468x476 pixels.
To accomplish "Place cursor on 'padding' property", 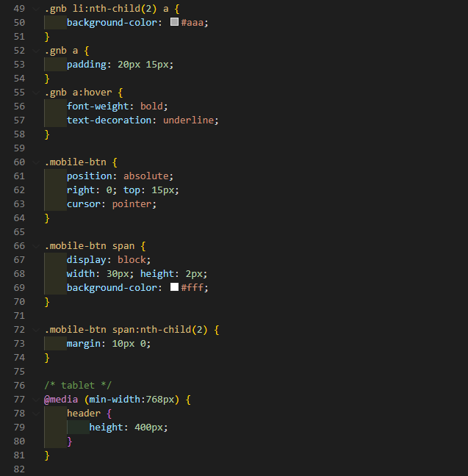I will 87,65.
